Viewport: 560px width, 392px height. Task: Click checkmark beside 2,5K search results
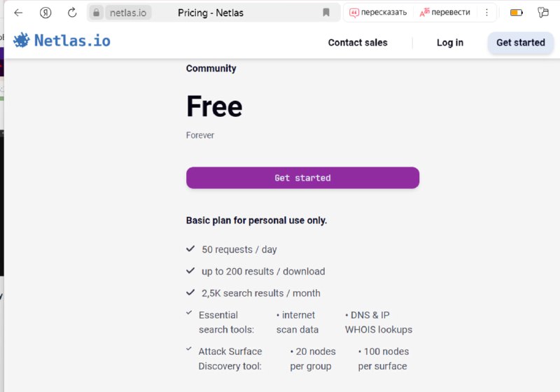pos(190,293)
